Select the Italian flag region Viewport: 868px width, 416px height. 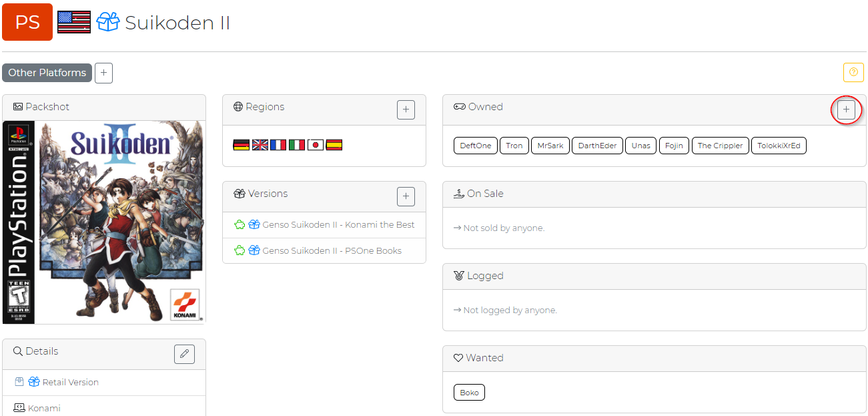[297, 145]
